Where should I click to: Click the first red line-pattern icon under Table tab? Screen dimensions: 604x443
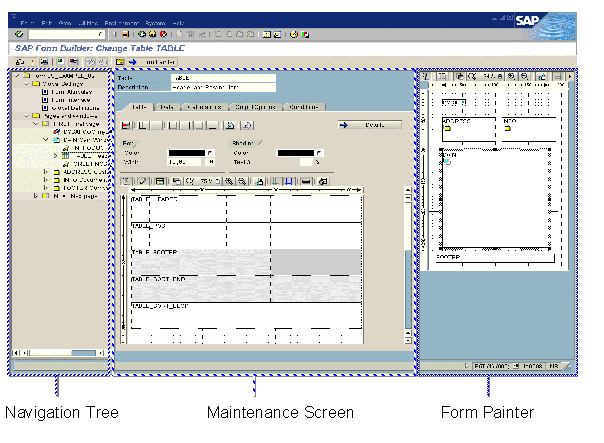[x=127, y=125]
